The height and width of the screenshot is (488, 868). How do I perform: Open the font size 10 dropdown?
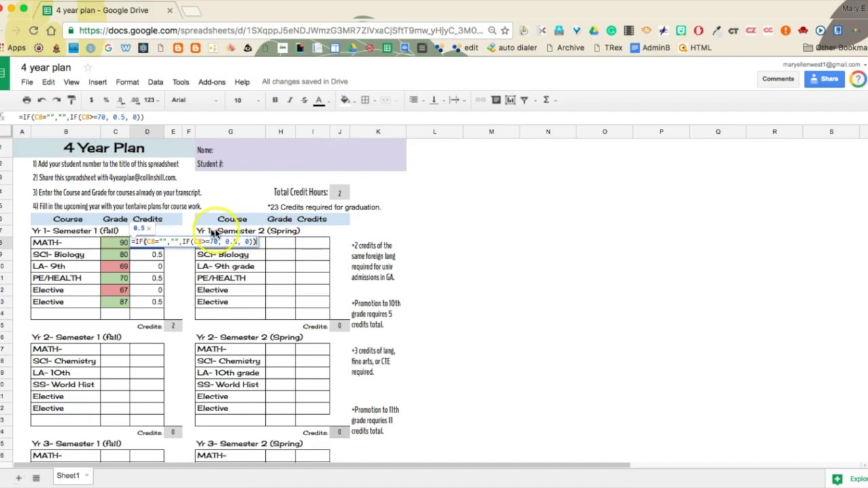pos(247,100)
